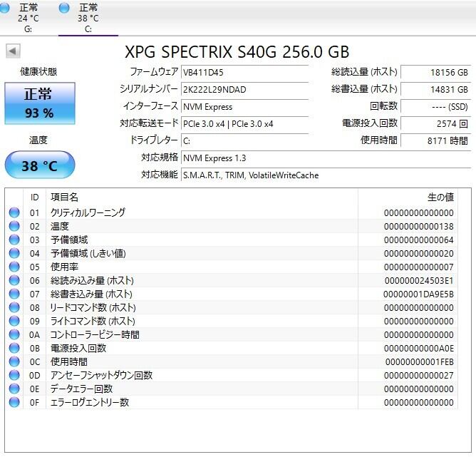This screenshot has height=457, width=476.
Task: Select the アンセーフシャットダウン回数 row
Action: (x=100, y=375)
